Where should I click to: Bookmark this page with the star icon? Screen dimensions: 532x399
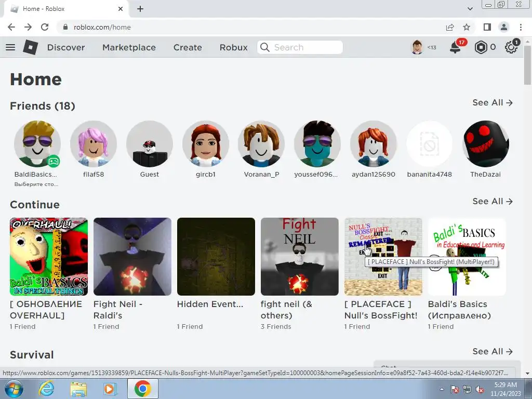tap(467, 27)
